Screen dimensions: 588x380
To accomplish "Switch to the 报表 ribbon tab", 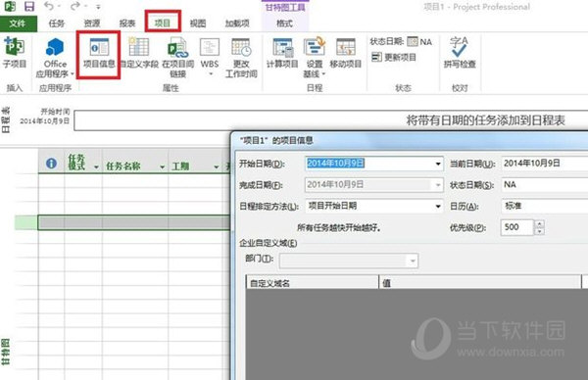I will [x=127, y=24].
